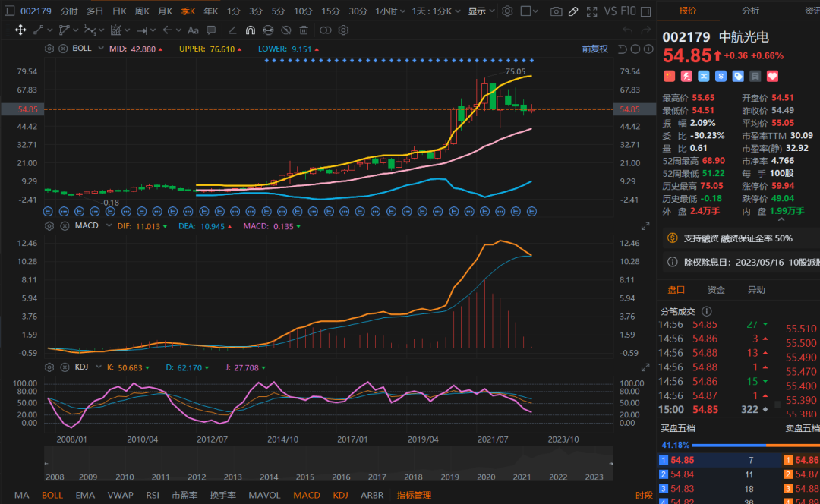Image resolution: width=820 pixels, height=504 pixels.
Task: Open the 前复权 price adjustment selector
Action: coord(594,49)
